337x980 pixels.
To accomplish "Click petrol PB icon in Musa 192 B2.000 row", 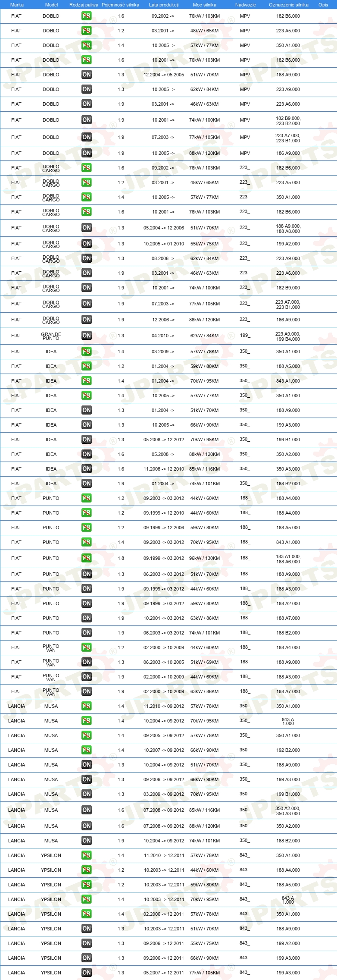I will (87, 750).
